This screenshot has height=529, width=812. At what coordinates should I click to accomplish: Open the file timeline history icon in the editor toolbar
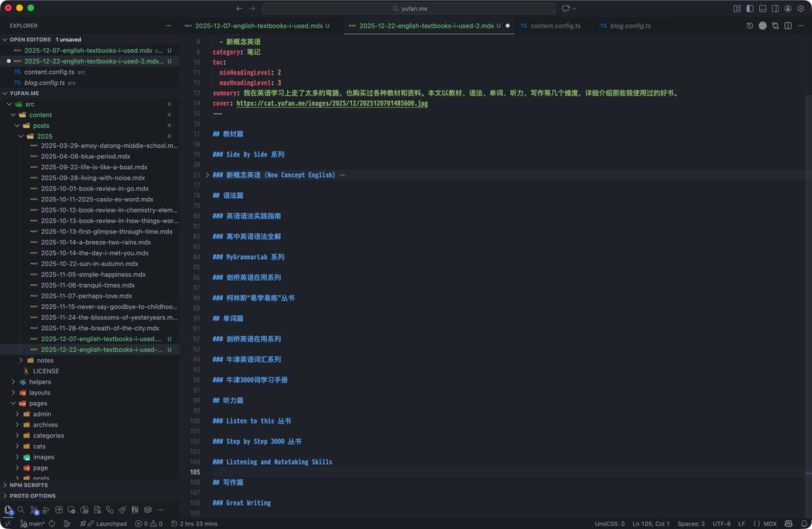pyautogui.click(x=750, y=26)
